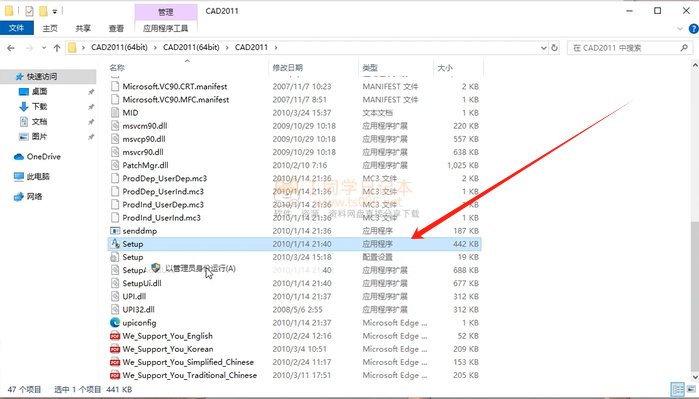Image resolution: width=699 pixels, height=399 pixels.
Task: Switch to the 共享 ribbon tab
Action: click(83, 28)
